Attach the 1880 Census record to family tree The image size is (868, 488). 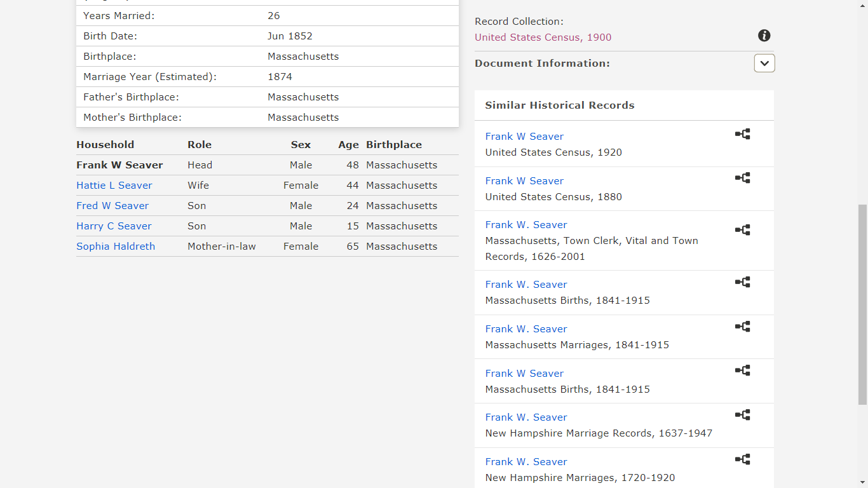(742, 178)
